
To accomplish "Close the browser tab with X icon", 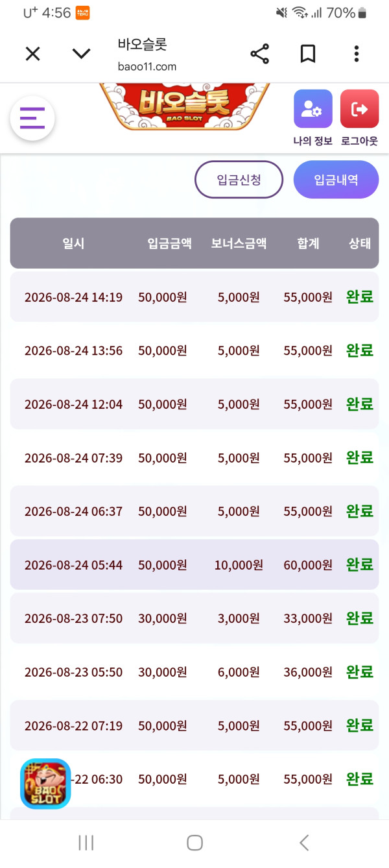I will [x=32, y=54].
